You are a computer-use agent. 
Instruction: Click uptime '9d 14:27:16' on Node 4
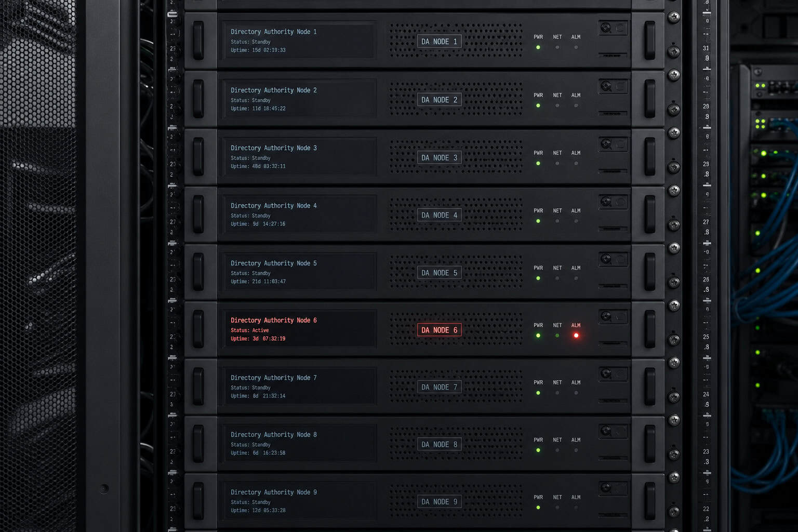(x=269, y=224)
